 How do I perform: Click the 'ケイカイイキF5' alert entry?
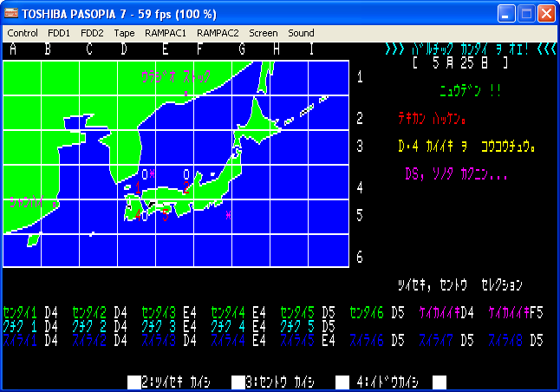click(516, 313)
